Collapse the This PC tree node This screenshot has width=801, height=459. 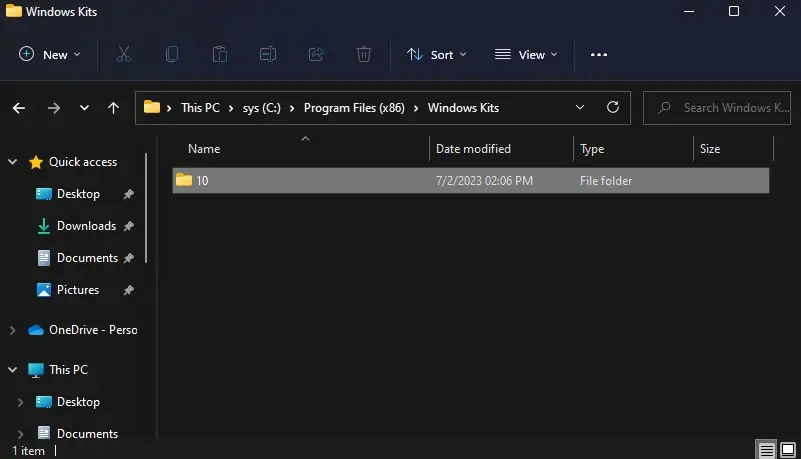13,370
